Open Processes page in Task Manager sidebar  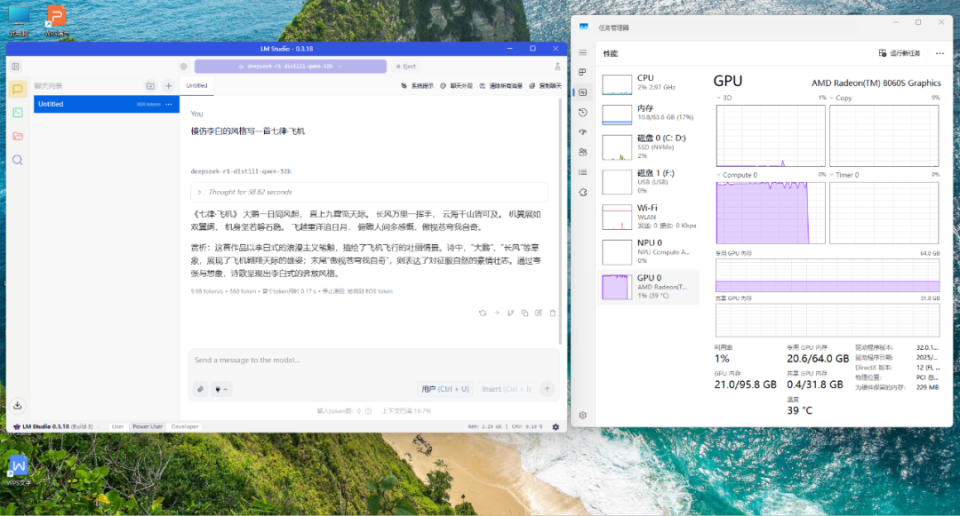tap(583, 72)
